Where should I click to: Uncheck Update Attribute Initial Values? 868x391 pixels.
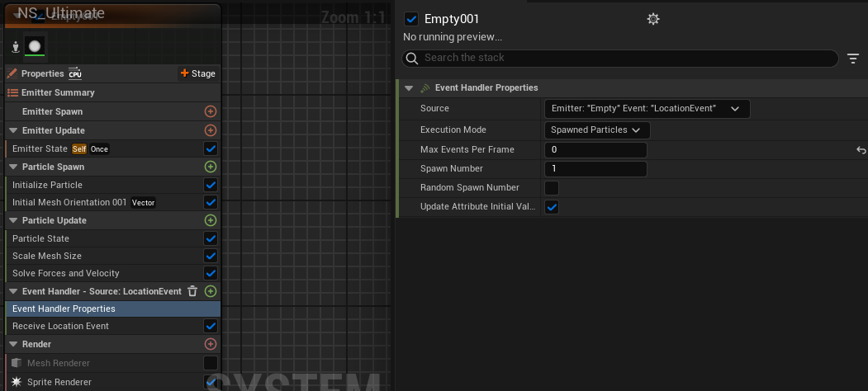coord(552,207)
